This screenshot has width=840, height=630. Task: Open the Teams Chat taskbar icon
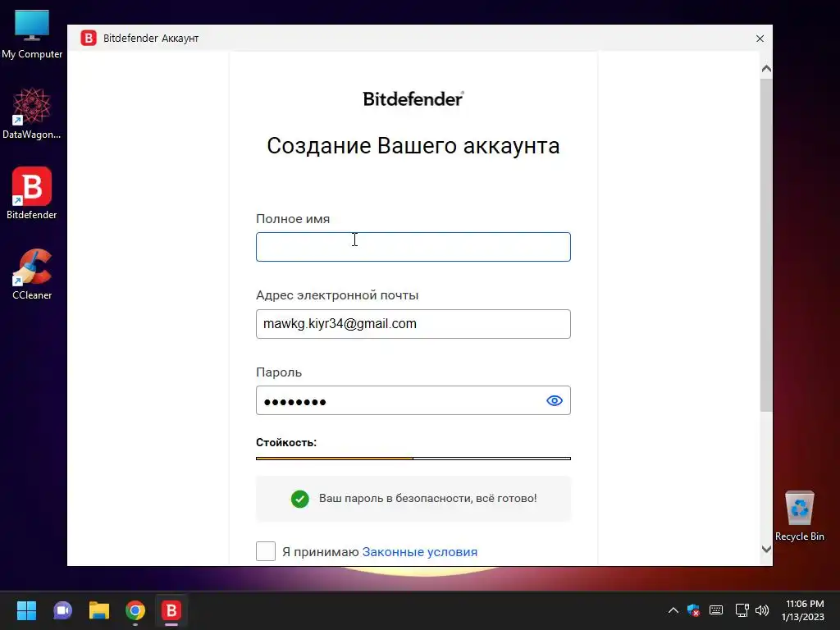tap(62, 610)
